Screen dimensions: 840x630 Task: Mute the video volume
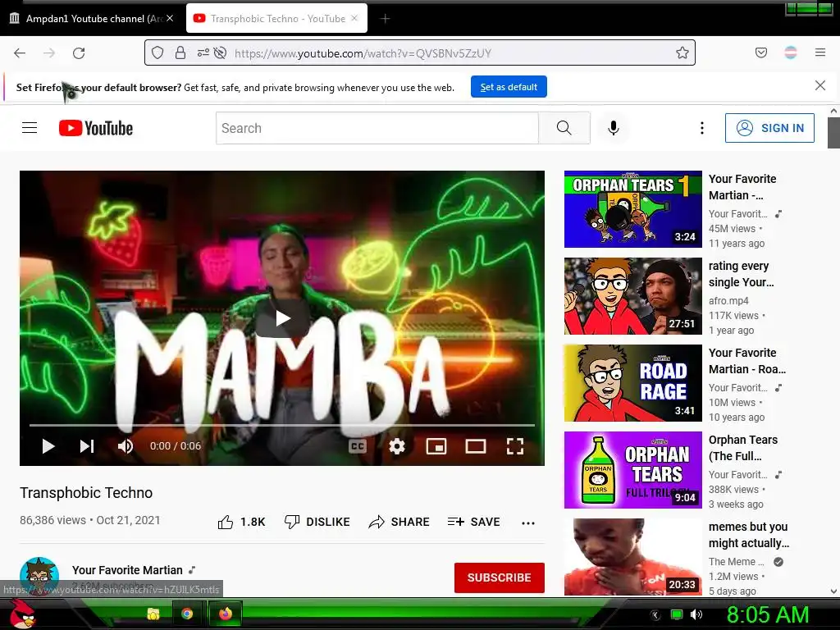coord(126,446)
